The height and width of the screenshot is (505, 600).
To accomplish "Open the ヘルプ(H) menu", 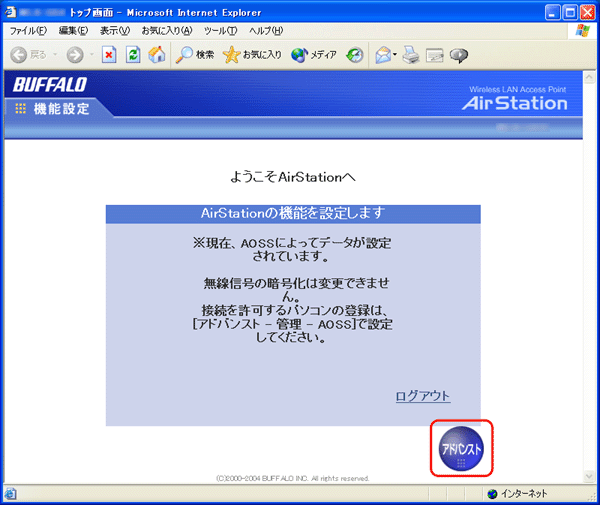I will (266, 31).
